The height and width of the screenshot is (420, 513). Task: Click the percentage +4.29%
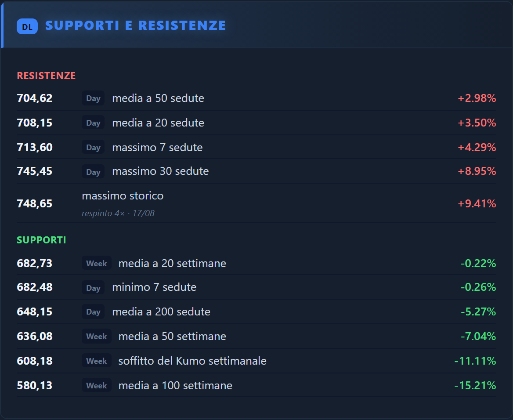477,147
